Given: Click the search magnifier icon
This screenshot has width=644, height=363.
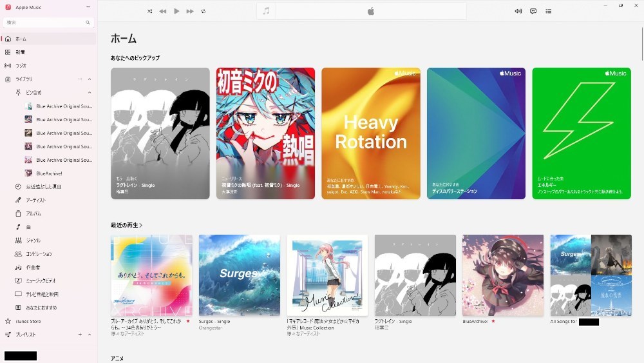Looking at the screenshot, I should pos(88,23).
